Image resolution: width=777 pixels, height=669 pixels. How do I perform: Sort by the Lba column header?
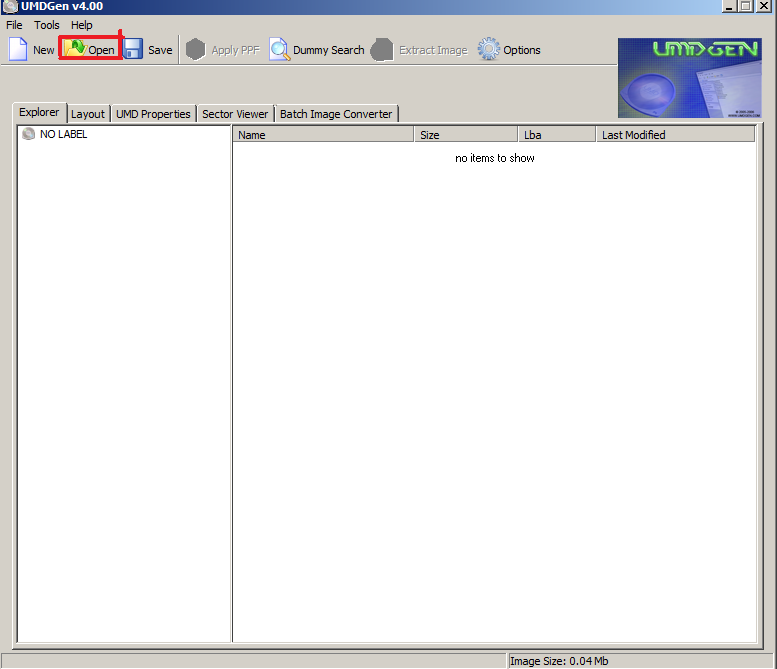557,134
